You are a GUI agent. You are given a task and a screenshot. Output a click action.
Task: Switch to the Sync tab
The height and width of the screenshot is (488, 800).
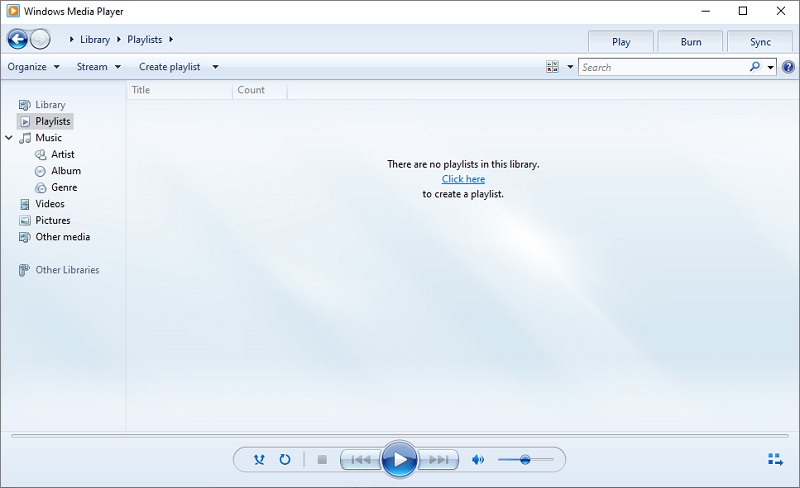pos(760,42)
